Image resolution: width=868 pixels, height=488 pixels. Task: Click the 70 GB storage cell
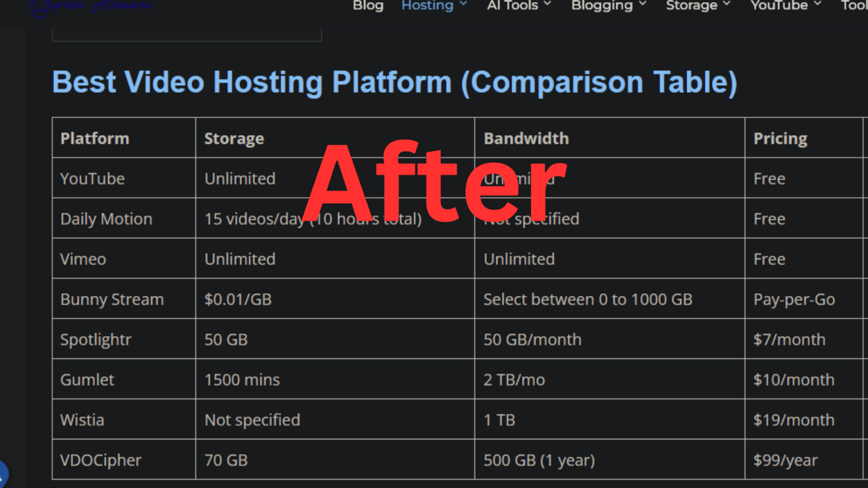(335, 460)
